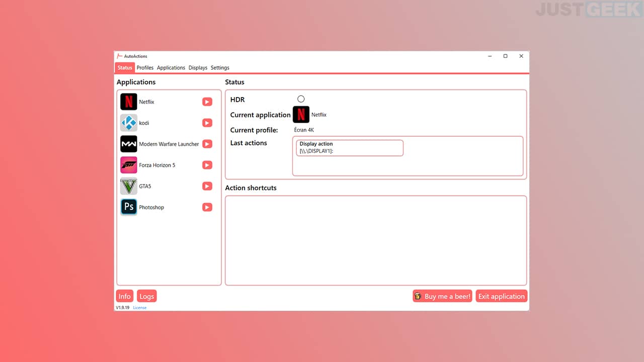Click the Modern Warfare Launcher label
This screenshot has height=362, width=644.
click(x=169, y=144)
